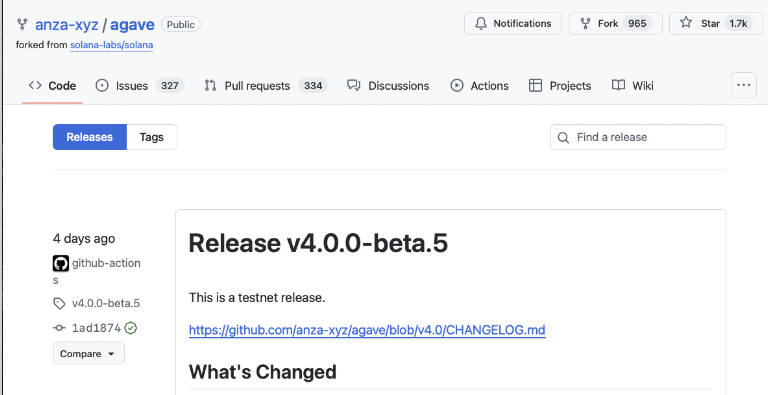The height and width of the screenshot is (395, 768).
Task: Open the Discussions tab
Action: pos(388,86)
